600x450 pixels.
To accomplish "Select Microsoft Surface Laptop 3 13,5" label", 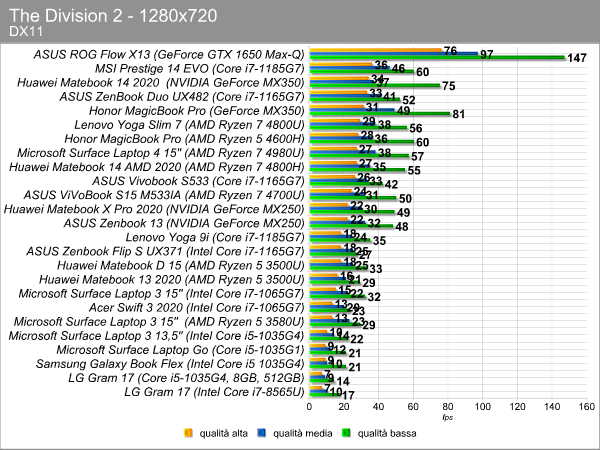I will tap(156, 336).
